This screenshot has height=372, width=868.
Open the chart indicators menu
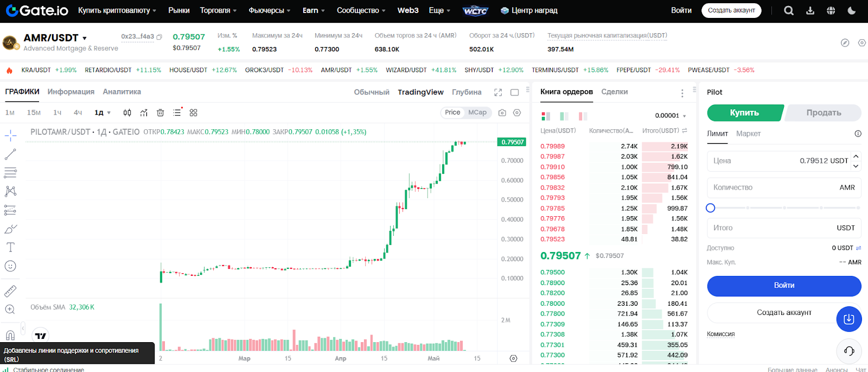pyautogui.click(x=144, y=112)
